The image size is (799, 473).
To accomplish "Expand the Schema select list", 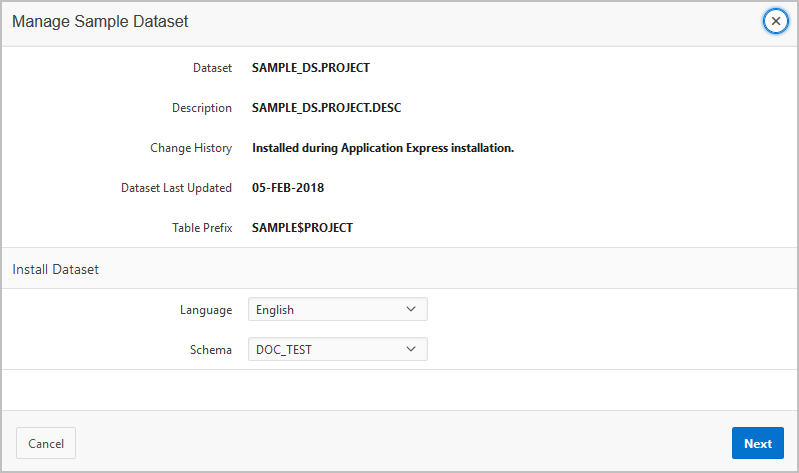I will click(337, 350).
